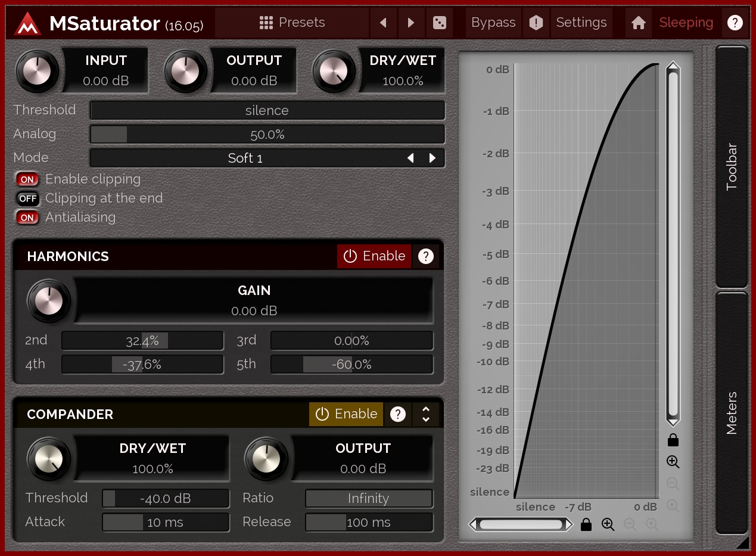Toggle the Compander Enable button
This screenshot has width=756, height=556.
tap(346, 414)
